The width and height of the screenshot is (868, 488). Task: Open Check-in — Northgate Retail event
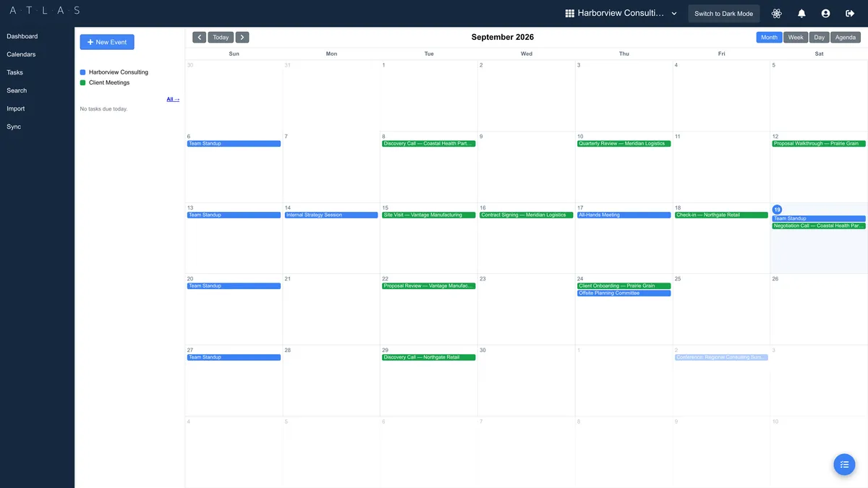721,215
